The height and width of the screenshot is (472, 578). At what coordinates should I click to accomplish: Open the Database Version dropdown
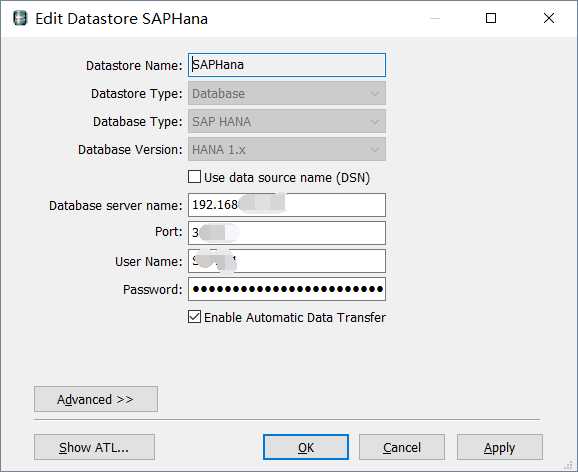(287, 149)
